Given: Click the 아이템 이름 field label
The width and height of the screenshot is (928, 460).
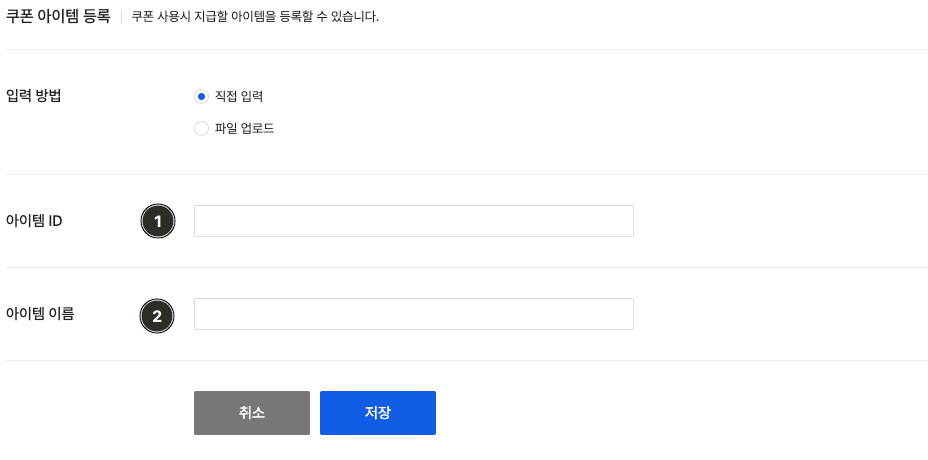Looking at the screenshot, I should pyautogui.click(x=40, y=314).
